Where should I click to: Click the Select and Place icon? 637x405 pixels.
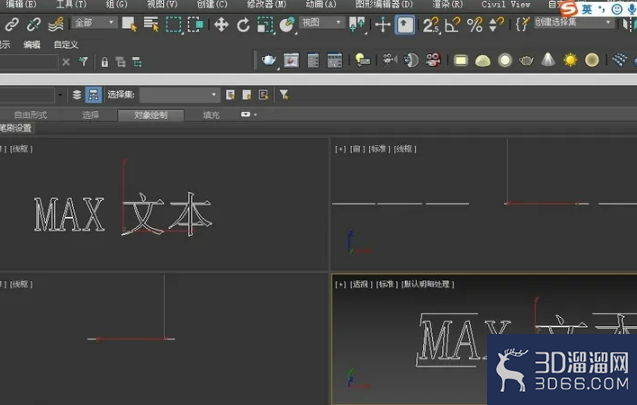pyautogui.click(x=287, y=25)
